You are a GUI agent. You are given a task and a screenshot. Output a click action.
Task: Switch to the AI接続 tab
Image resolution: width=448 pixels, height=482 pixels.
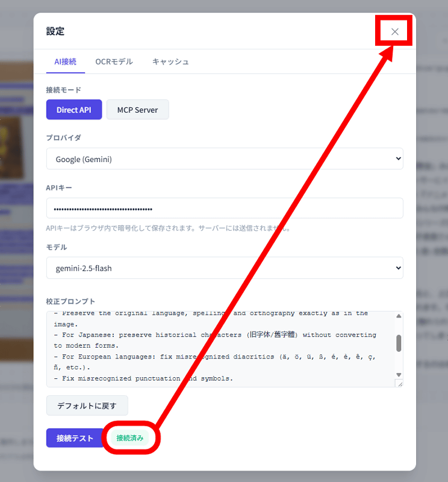pos(66,62)
